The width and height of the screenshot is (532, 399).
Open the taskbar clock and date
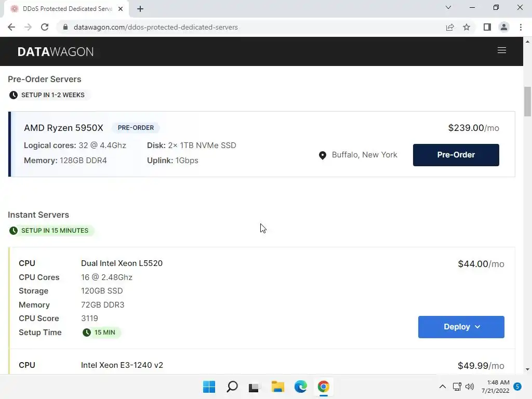[495, 387]
